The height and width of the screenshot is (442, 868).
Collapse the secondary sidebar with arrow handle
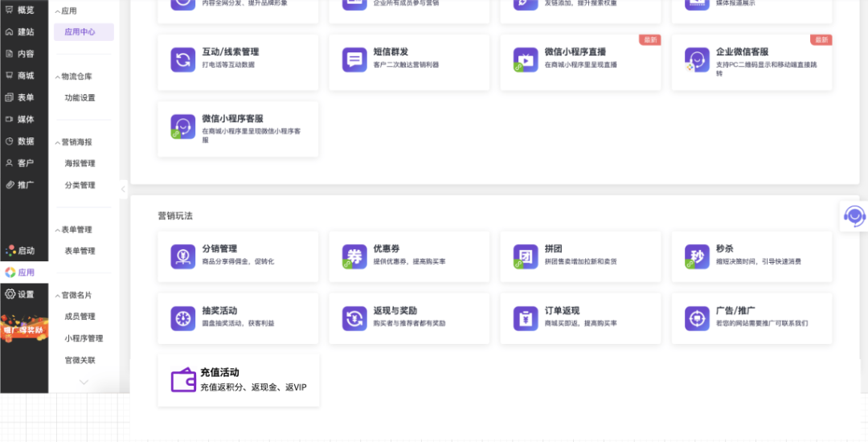123,190
